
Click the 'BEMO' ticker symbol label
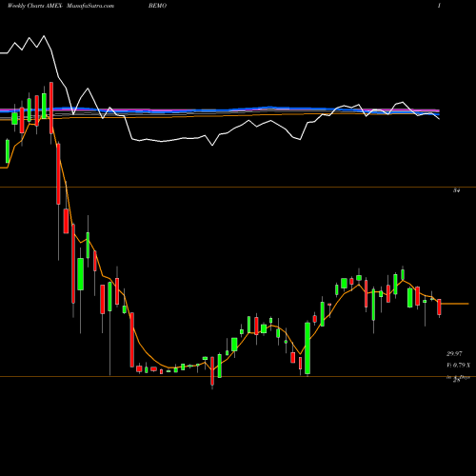pos(157,6)
